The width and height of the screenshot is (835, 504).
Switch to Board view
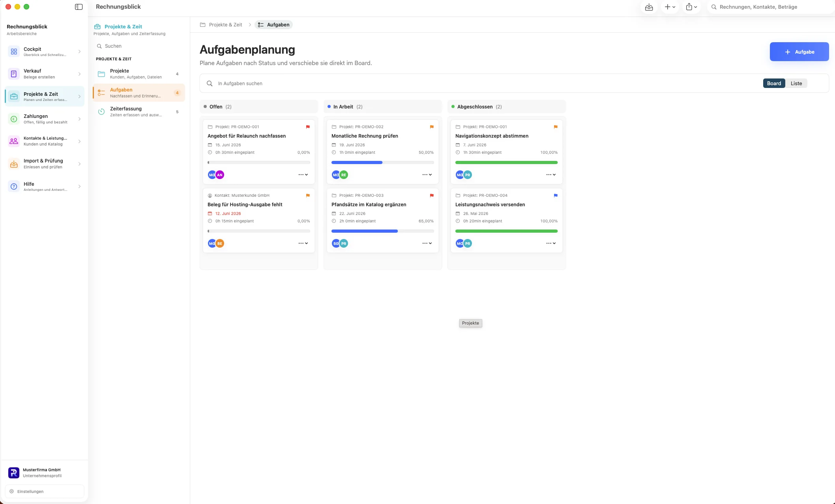pyautogui.click(x=774, y=83)
